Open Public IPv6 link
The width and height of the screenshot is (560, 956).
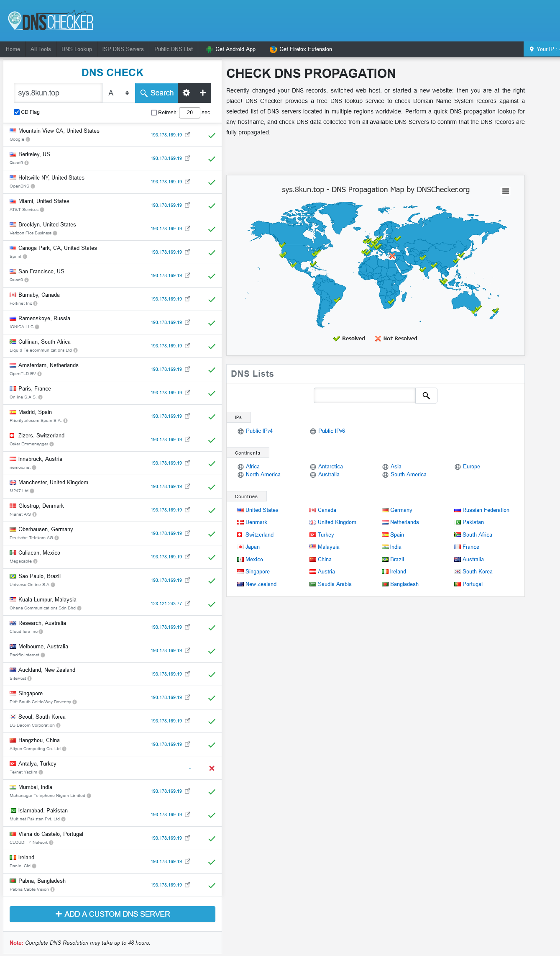tap(332, 431)
